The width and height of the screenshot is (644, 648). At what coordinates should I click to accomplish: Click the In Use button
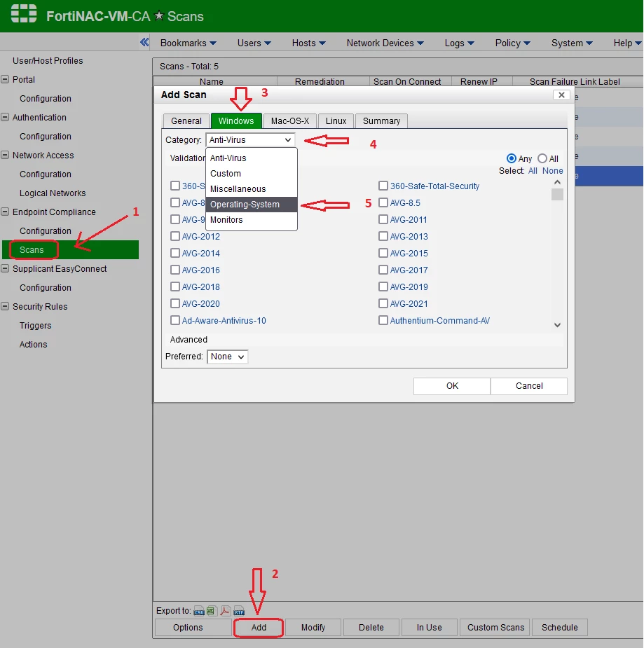(x=429, y=628)
